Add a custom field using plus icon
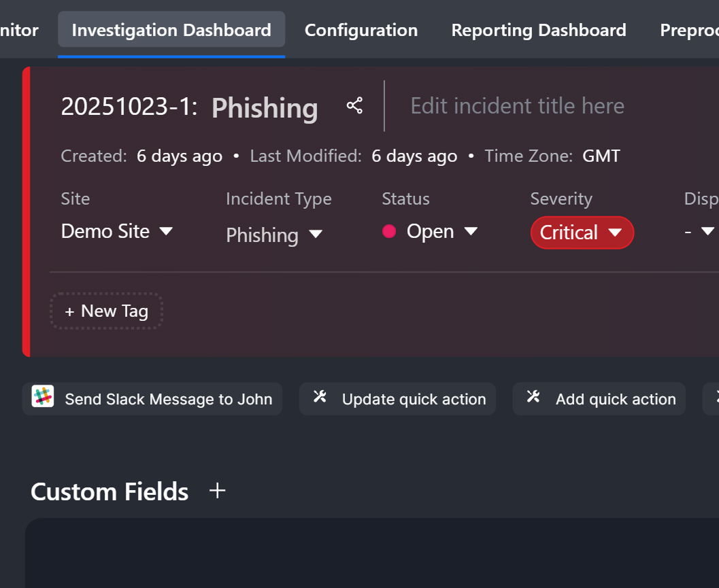The width and height of the screenshot is (719, 588). (217, 491)
